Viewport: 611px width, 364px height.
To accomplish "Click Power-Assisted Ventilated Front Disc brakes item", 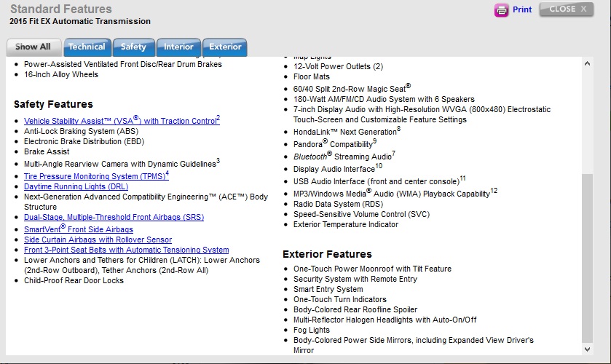I will [123, 64].
